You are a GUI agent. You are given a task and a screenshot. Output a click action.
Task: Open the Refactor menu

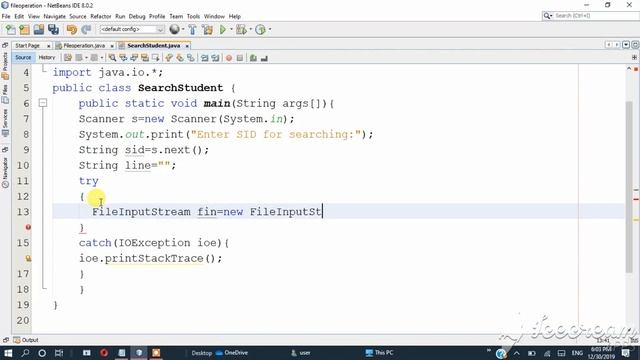(x=100, y=16)
